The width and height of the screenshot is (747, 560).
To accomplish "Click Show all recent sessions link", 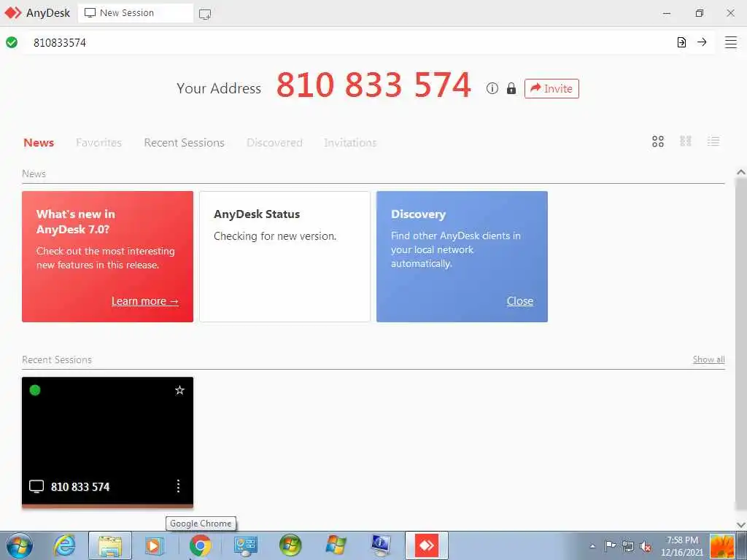I will click(x=708, y=359).
